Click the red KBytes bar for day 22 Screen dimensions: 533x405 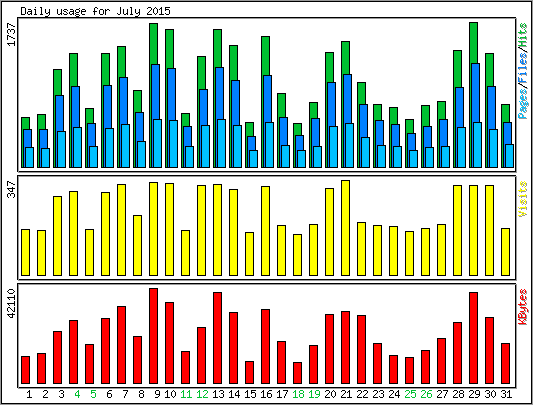click(361, 350)
